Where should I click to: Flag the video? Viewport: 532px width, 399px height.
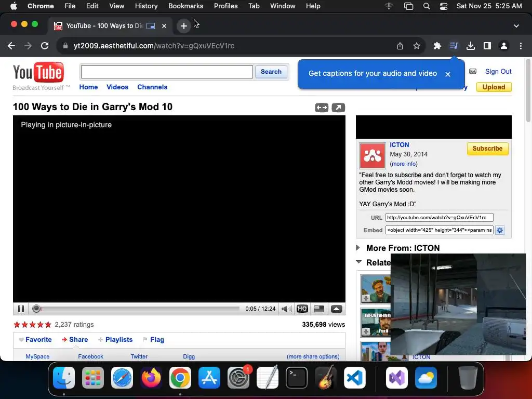click(154, 340)
